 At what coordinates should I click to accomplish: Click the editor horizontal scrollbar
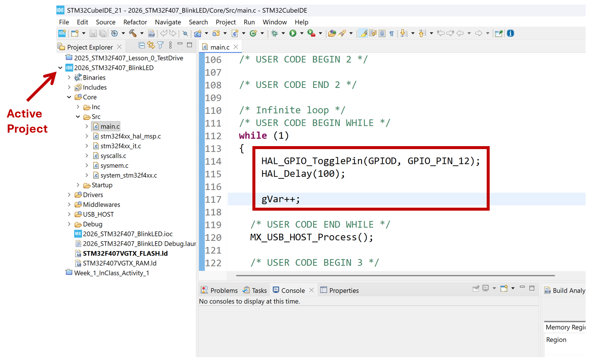pos(395,275)
